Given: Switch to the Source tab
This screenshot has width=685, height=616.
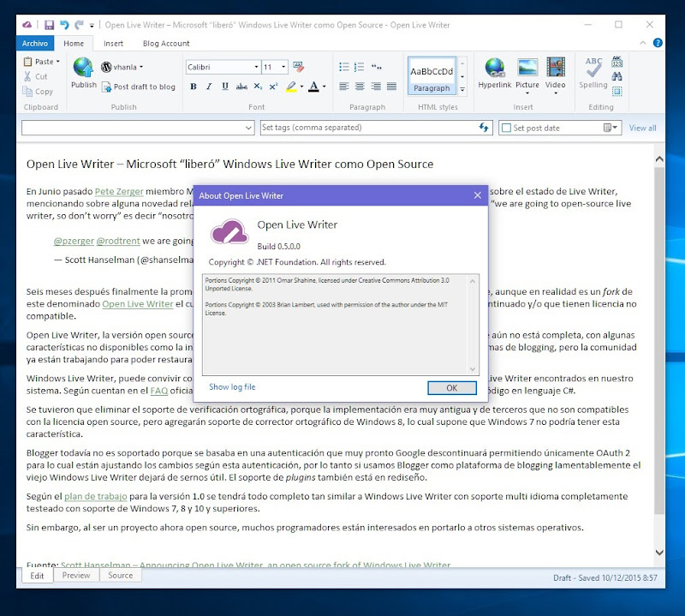Looking at the screenshot, I should (x=121, y=576).
